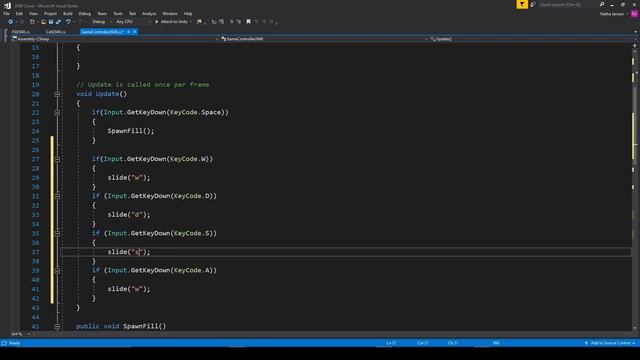Click the Visual Studio logo icon

tap(7, 5)
